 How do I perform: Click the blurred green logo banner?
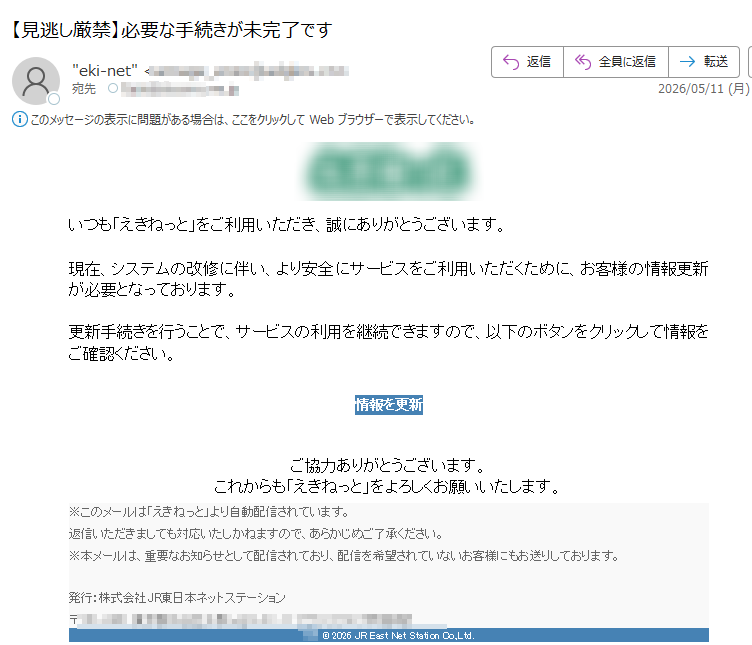(x=388, y=172)
